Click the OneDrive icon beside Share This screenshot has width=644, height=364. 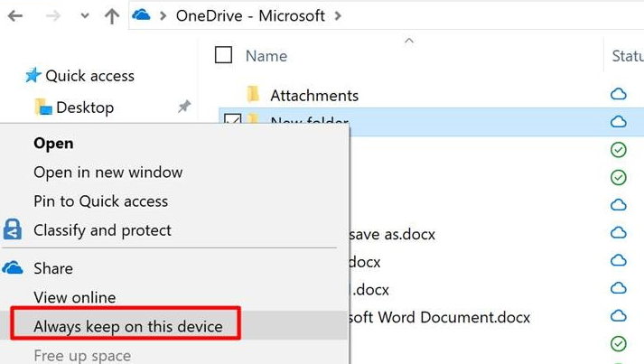[13, 268]
